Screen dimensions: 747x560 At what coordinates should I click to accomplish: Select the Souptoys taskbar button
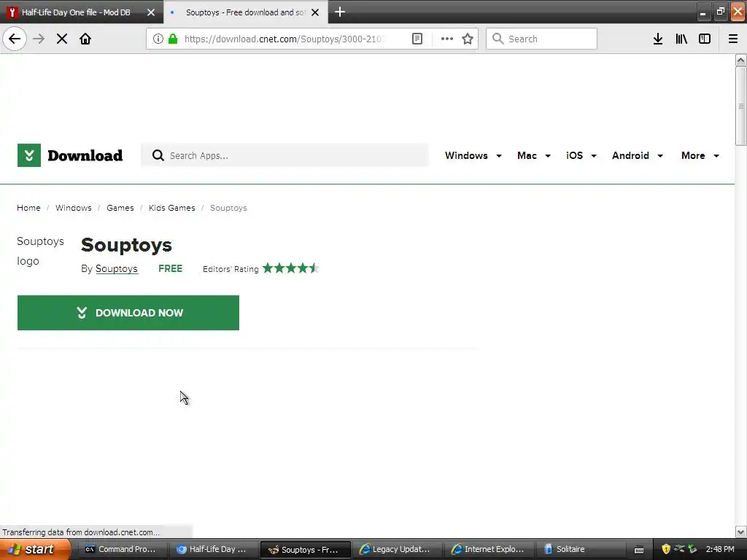(306, 550)
